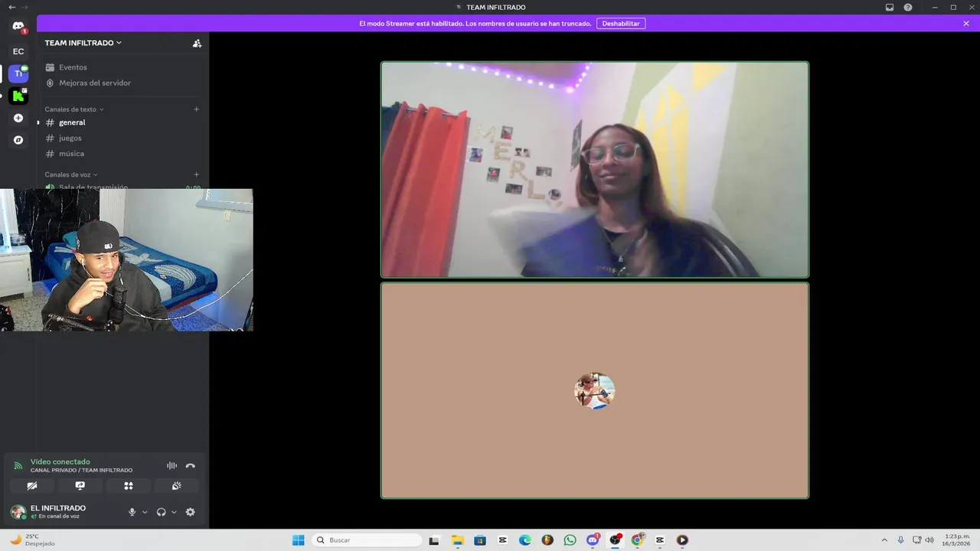Open the weather widget showing 25°C
The image size is (980, 551).
pyautogui.click(x=31, y=540)
